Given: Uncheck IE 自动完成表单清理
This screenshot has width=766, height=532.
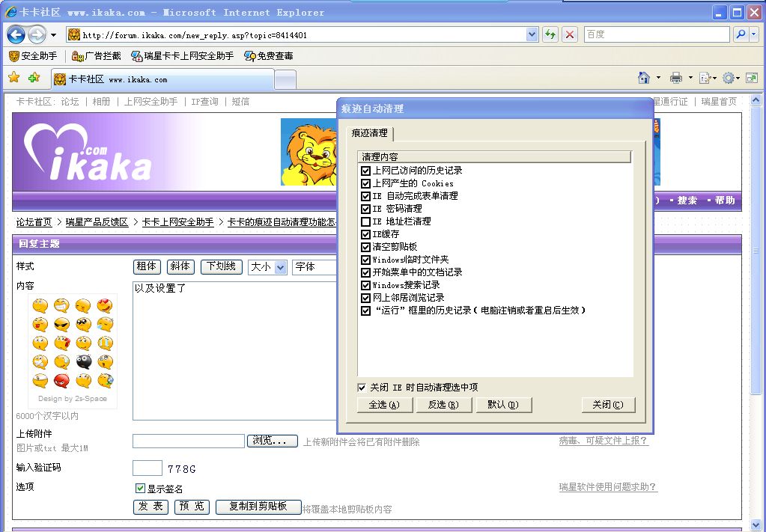Looking at the screenshot, I should pos(365,196).
